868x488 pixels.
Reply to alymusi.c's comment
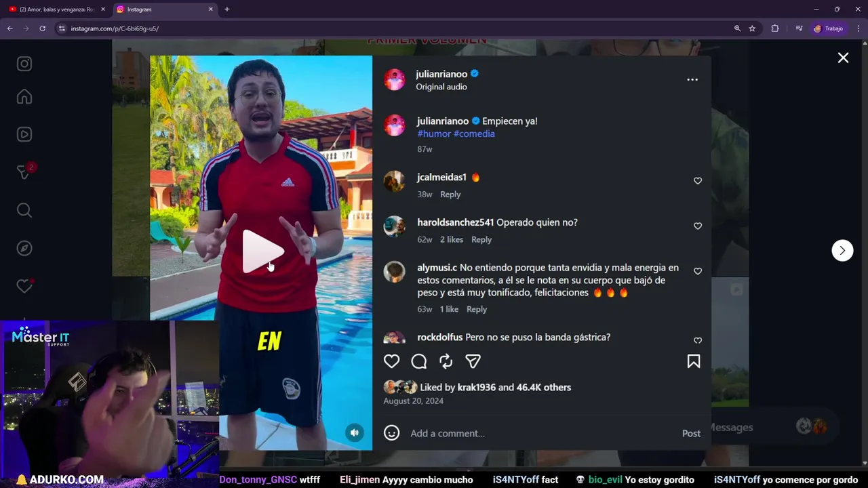[477, 309]
